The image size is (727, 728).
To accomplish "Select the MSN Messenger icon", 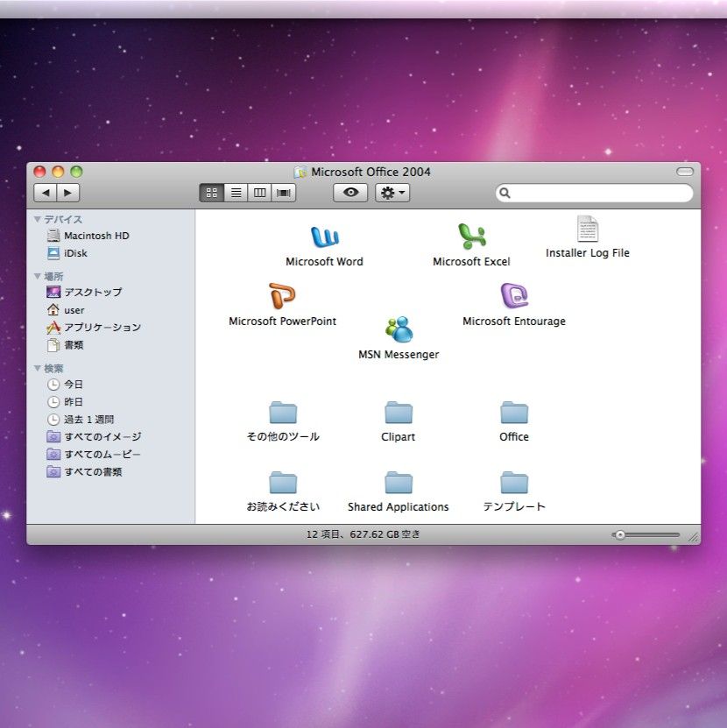I will pyautogui.click(x=399, y=329).
